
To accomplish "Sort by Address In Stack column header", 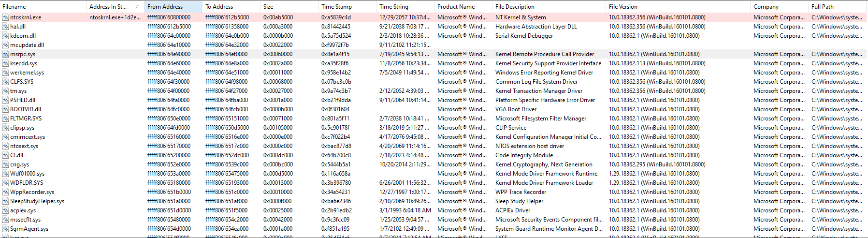I will tap(116, 7).
